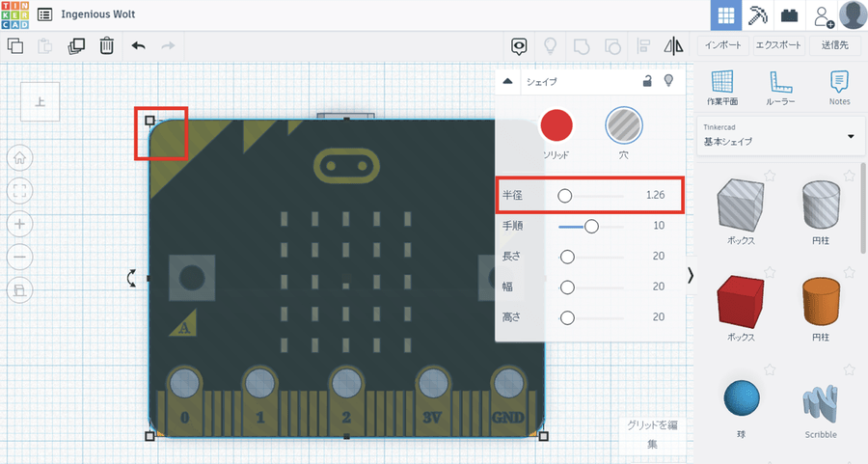Select the 作業平面 workplane tool
868x464 pixels.
[722, 88]
